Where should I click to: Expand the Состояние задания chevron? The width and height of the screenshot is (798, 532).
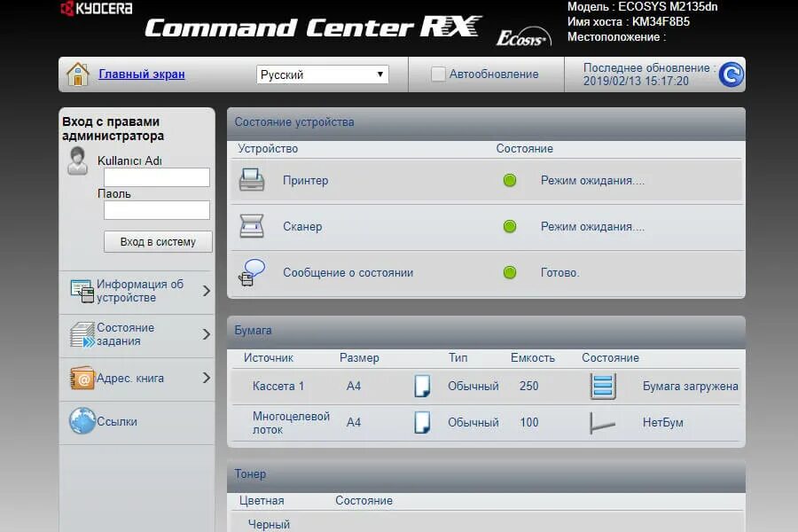point(206,334)
